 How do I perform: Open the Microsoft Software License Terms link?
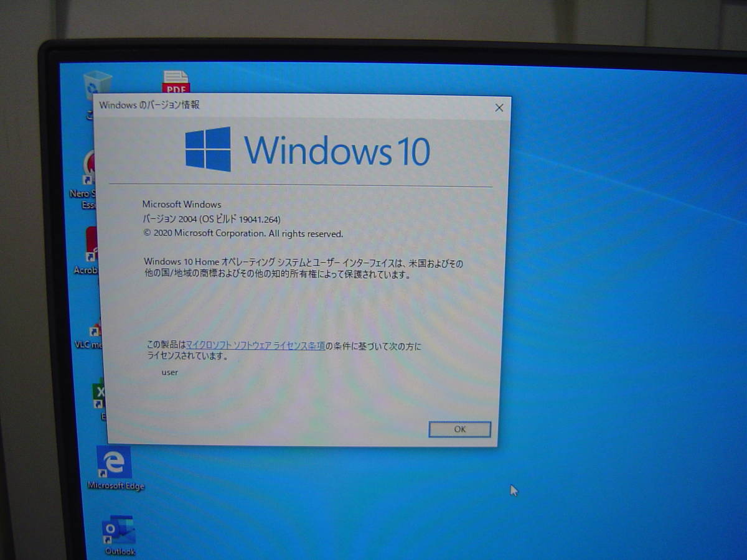(x=255, y=346)
